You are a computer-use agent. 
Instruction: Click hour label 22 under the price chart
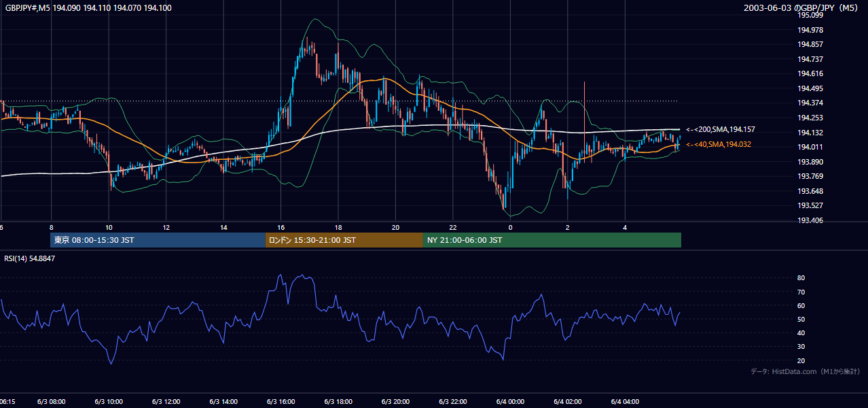pyautogui.click(x=453, y=228)
